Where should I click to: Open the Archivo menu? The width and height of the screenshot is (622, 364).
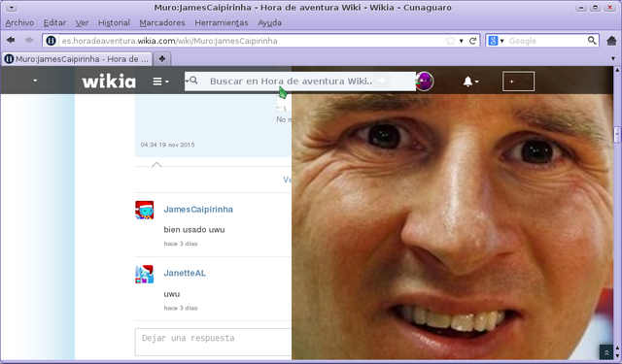tap(19, 23)
